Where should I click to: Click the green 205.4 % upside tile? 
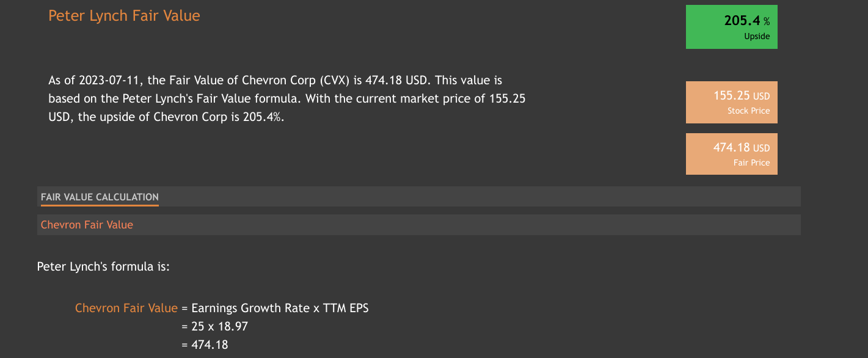(731, 27)
